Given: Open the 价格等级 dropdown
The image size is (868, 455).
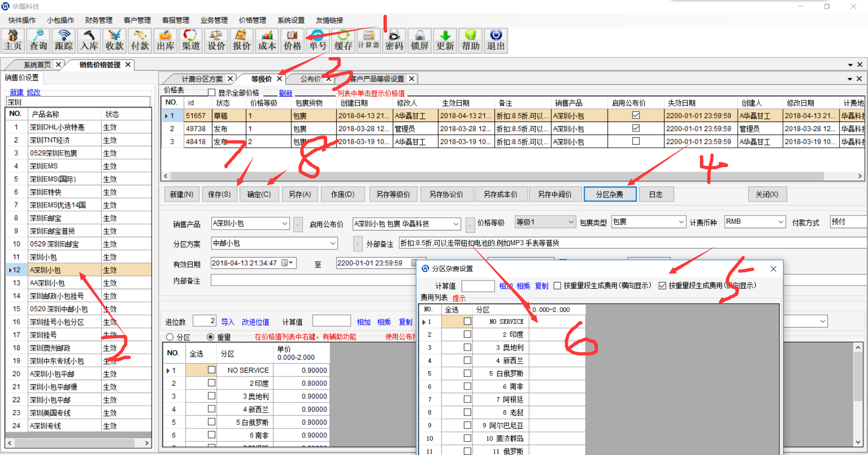Looking at the screenshot, I should (x=571, y=222).
